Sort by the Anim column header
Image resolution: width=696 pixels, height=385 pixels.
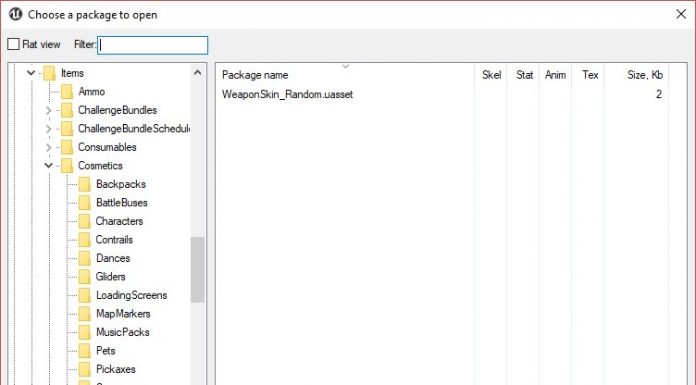pos(555,75)
